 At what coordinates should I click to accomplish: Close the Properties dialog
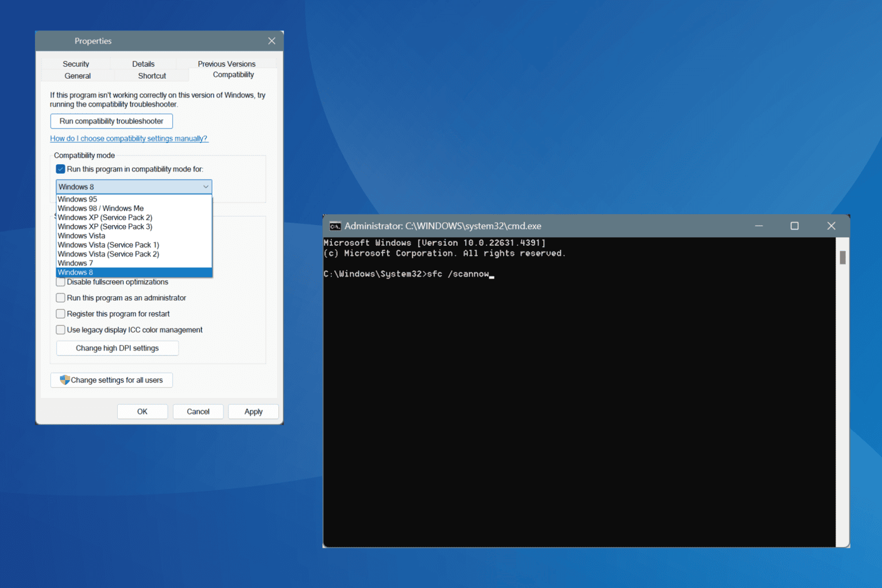272,41
